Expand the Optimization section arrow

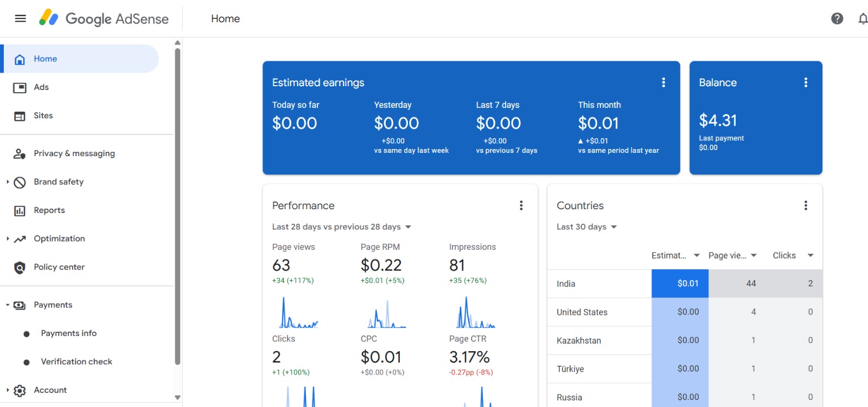click(x=8, y=239)
